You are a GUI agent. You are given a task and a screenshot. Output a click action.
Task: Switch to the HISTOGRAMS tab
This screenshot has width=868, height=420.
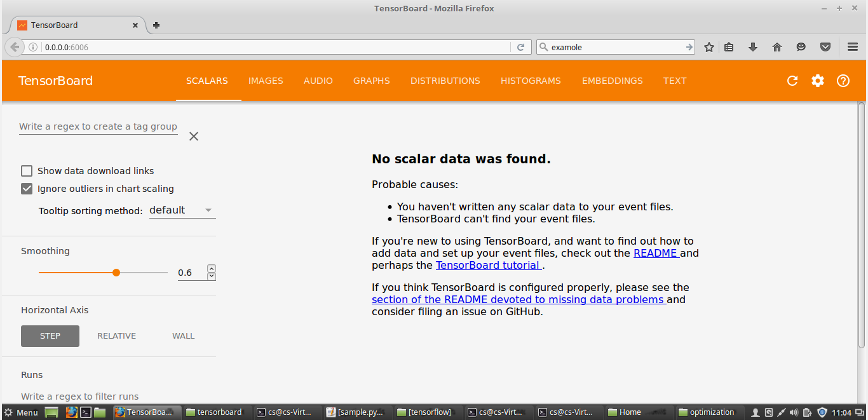coord(531,81)
